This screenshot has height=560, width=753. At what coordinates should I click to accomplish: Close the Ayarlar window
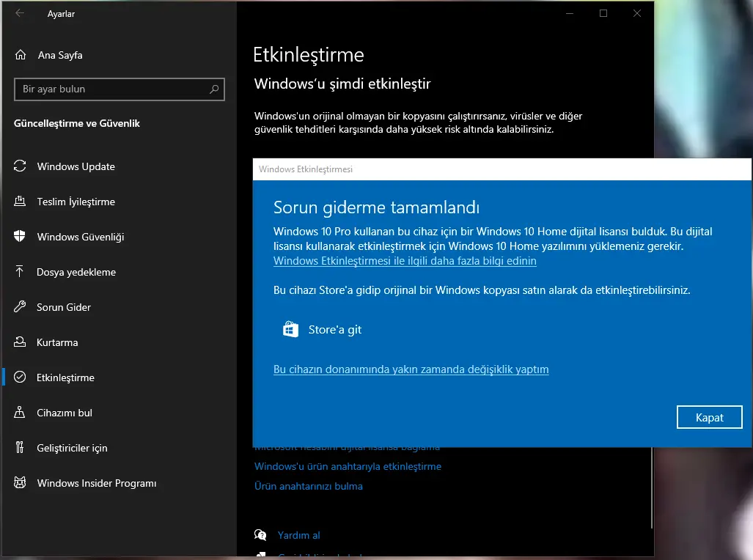point(636,13)
